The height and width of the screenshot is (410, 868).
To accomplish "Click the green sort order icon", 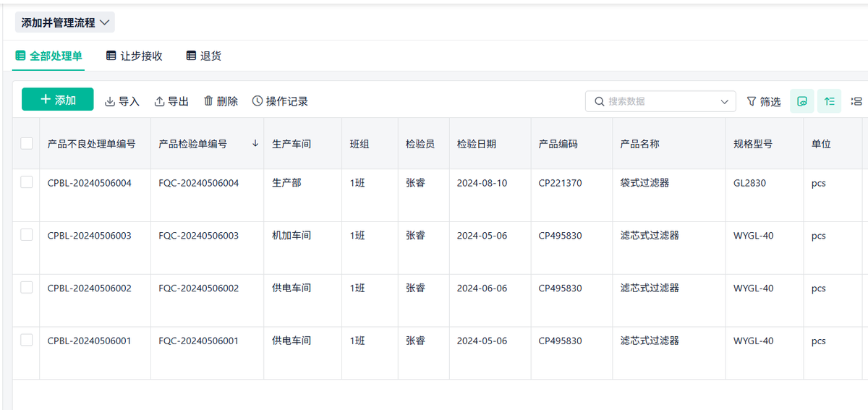I will [x=830, y=101].
